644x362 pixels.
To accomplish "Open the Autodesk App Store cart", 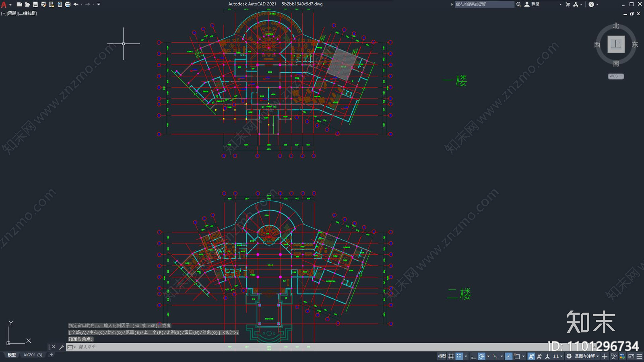I will pyautogui.click(x=568, y=4).
